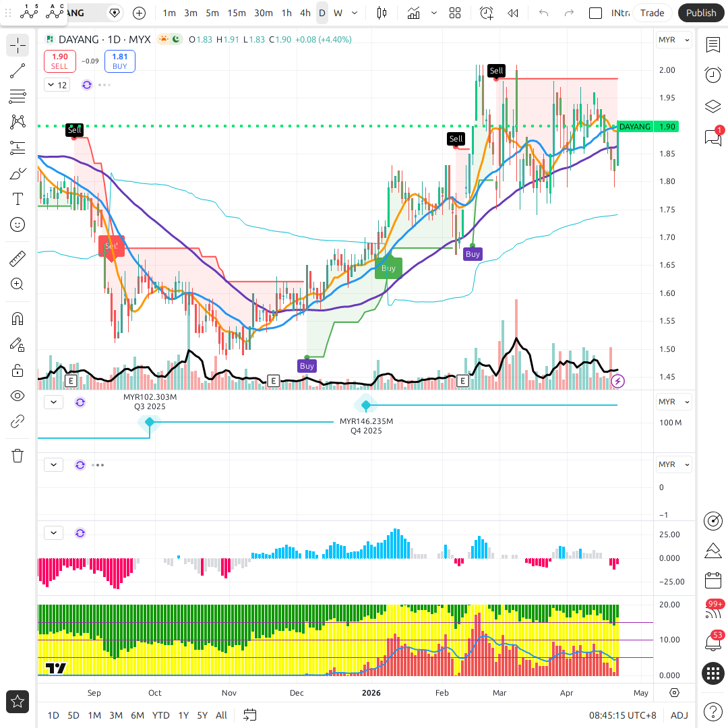
Task: Select the trend line drawing tool
Action: tap(18, 71)
